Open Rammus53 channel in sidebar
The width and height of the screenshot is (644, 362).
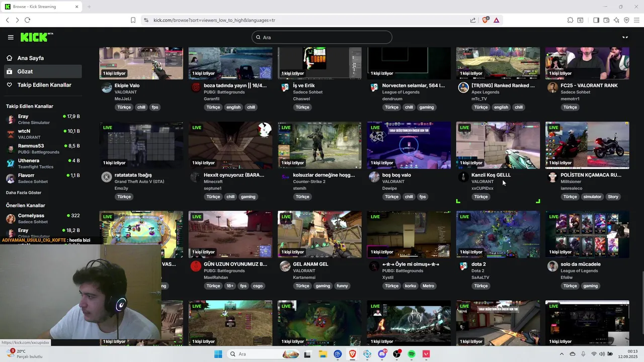(x=43, y=149)
